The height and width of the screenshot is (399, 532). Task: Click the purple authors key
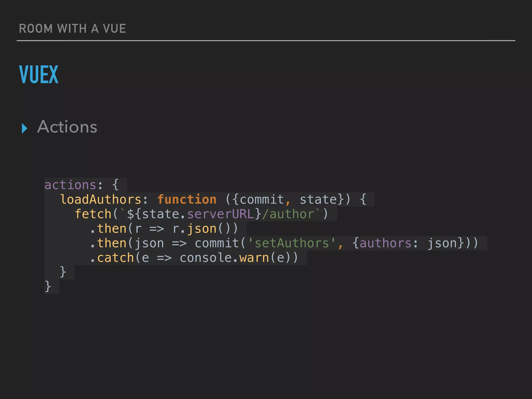pyautogui.click(x=385, y=243)
